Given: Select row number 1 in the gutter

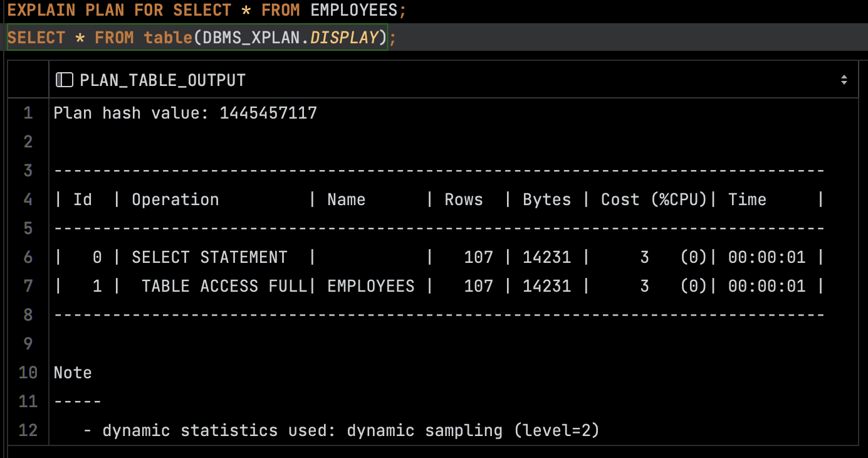Looking at the screenshot, I should 28,113.
